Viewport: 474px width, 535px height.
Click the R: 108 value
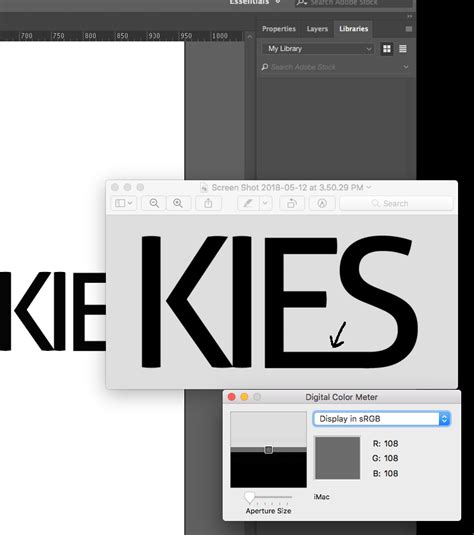(x=385, y=444)
